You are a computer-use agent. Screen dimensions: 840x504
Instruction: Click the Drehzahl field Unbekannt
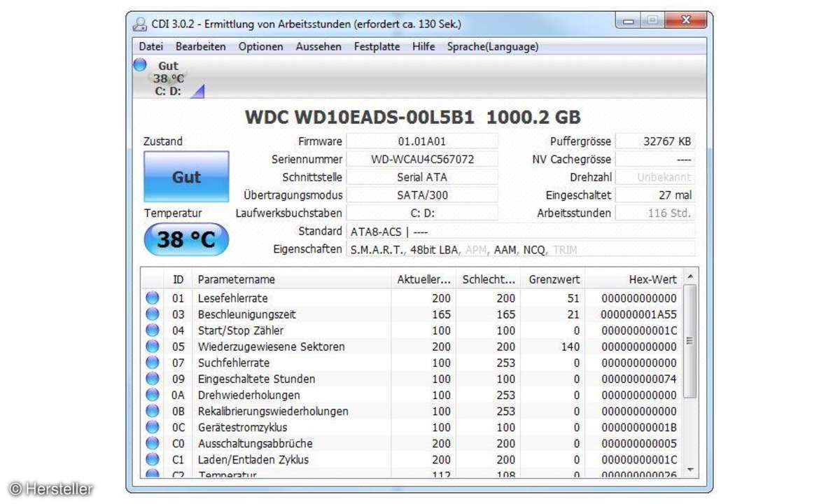655,177
